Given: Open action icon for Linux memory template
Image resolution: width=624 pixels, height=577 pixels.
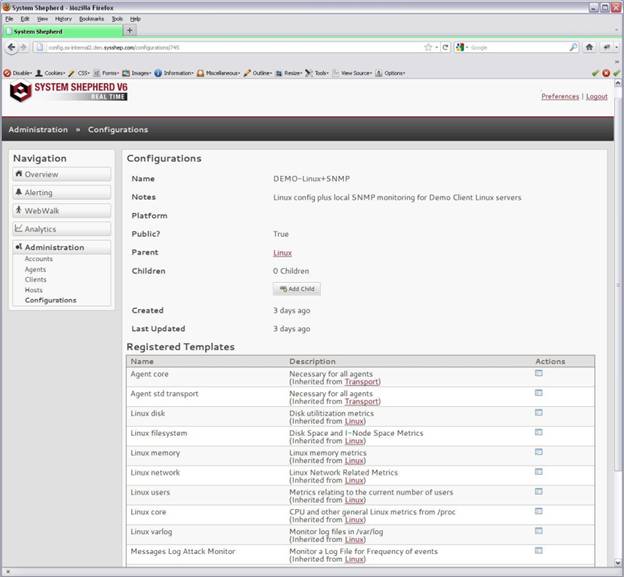Looking at the screenshot, I should coord(538,452).
